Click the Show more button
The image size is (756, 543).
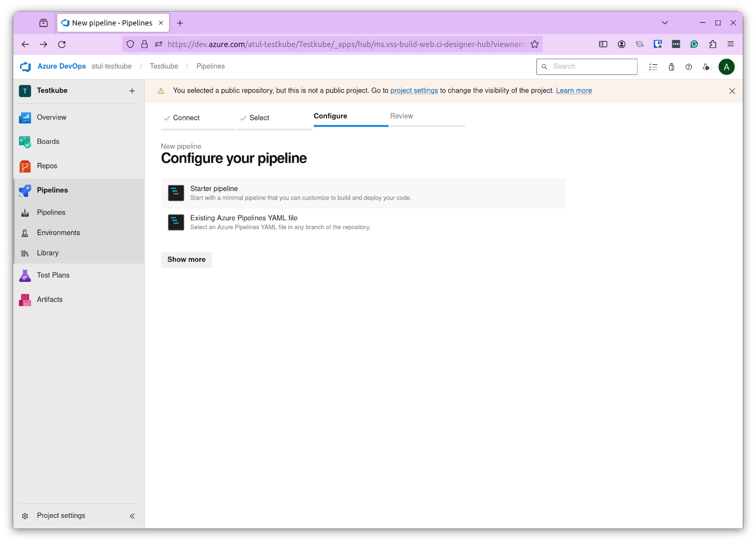tap(187, 260)
